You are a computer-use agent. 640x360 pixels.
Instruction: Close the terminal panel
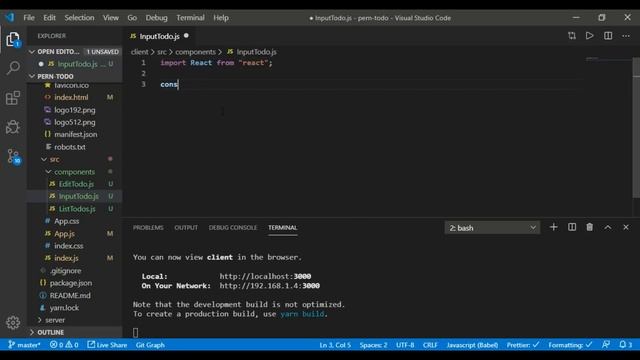(x=626, y=227)
